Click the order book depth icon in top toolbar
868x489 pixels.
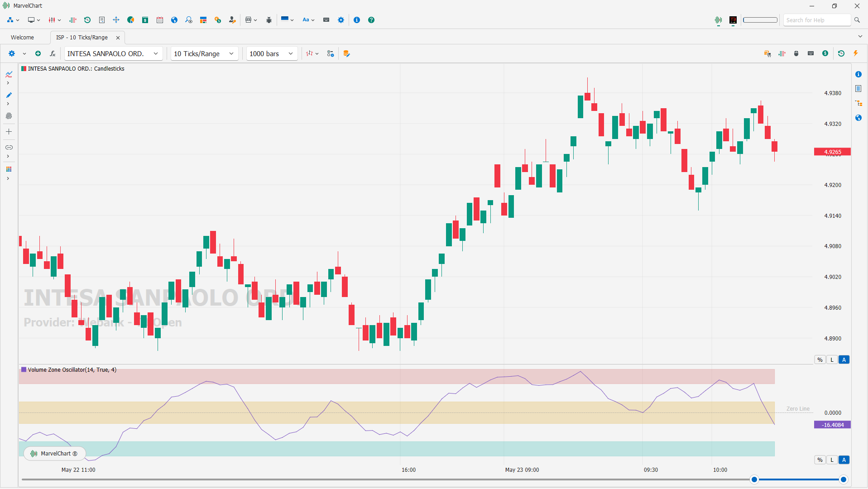tap(72, 20)
